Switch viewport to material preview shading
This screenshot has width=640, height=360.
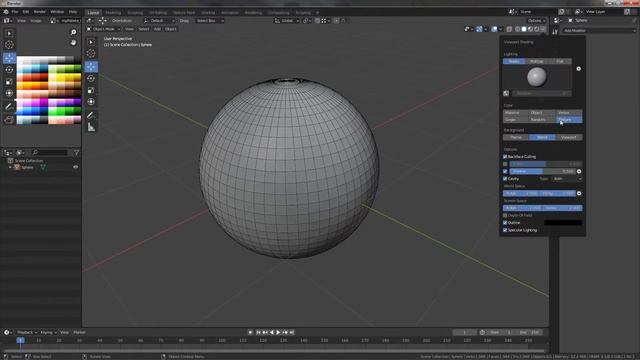coord(530,29)
